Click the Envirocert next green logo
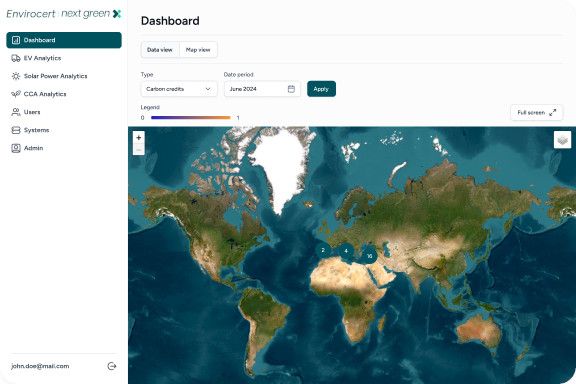Image resolution: width=576 pixels, height=384 pixels. point(64,14)
